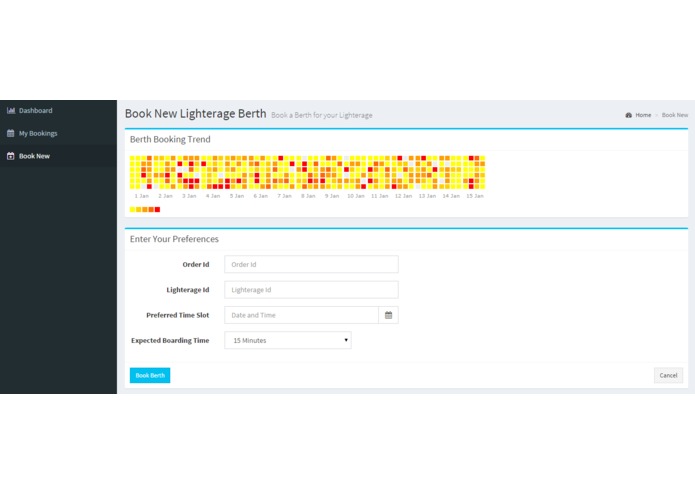Image resolution: width=695 pixels, height=494 pixels.
Task: Click the Book New breadcrumb text
Action: point(675,115)
